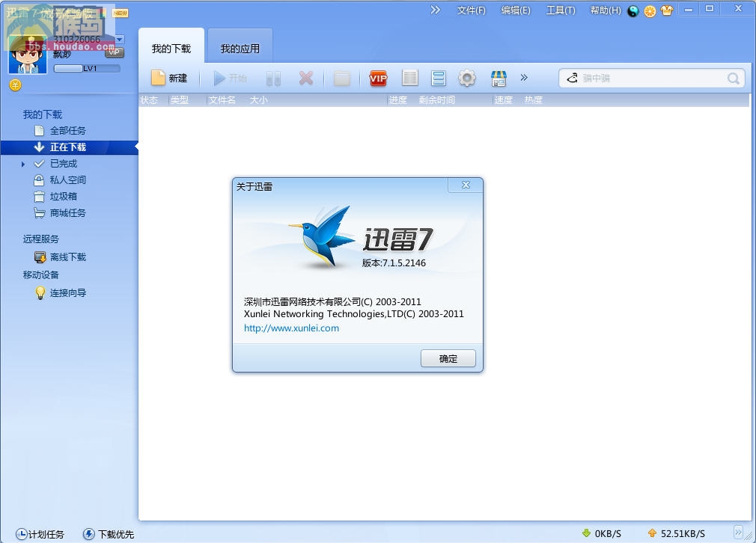Expand the status bar double-chevron at bottom right
This screenshot has height=543, width=756.
click(738, 533)
